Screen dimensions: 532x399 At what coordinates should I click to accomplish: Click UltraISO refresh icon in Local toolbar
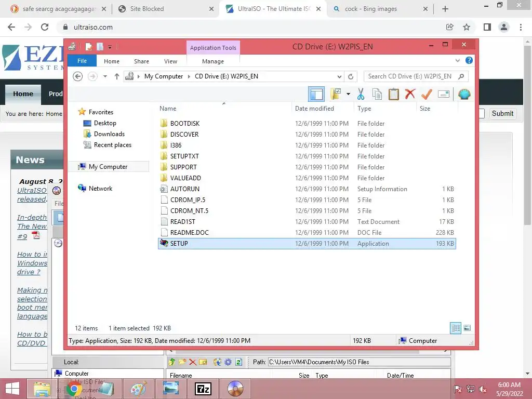[x=238, y=362]
